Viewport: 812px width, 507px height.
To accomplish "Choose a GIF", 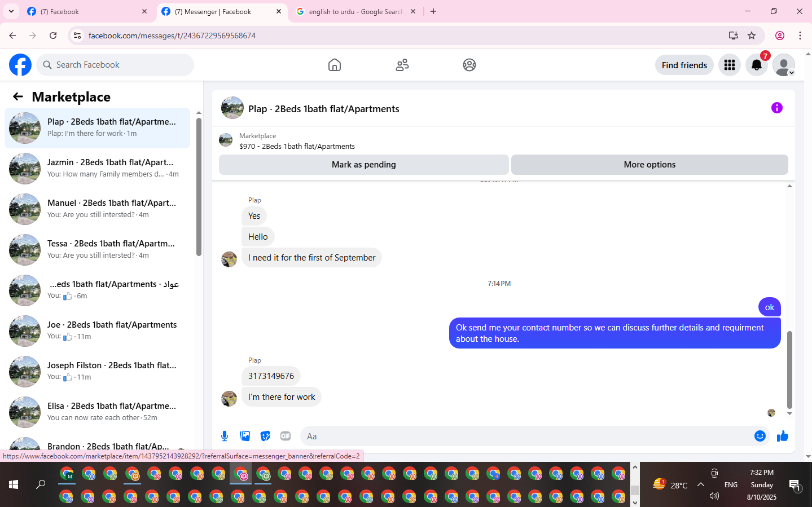I will click(x=286, y=436).
